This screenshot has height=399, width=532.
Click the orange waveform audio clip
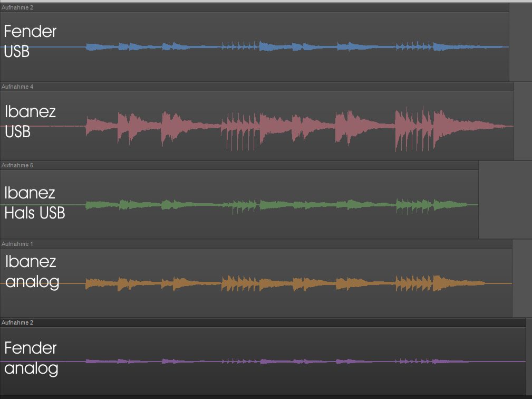256,283
